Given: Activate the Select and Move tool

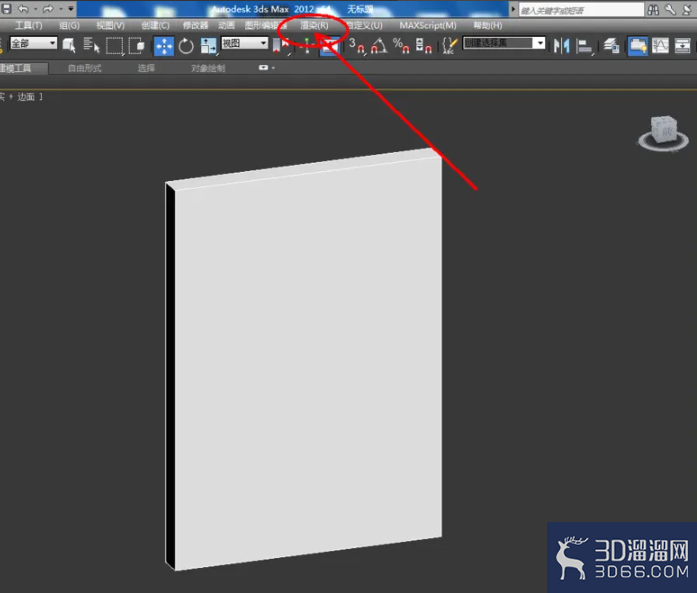Looking at the screenshot, I should pyautogui.click(x=164, y=46).
